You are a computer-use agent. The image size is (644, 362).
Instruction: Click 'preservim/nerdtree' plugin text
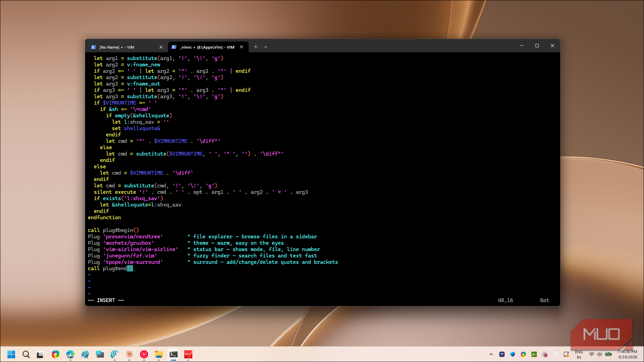point(133,237)
